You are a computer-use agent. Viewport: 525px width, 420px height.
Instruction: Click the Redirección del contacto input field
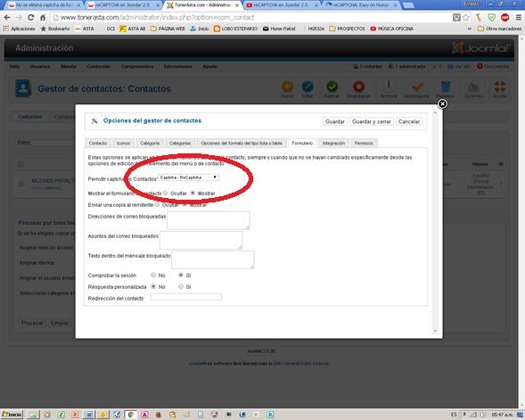185,297
